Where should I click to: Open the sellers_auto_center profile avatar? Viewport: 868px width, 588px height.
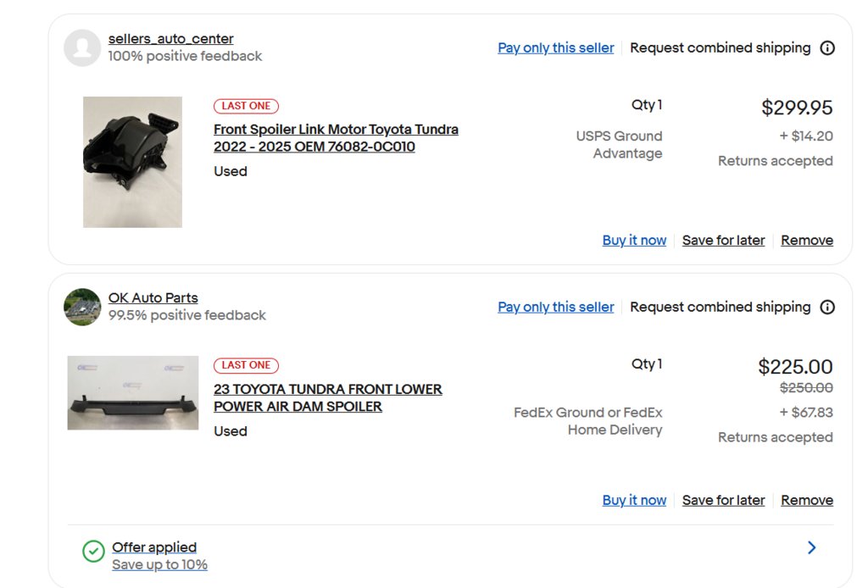(82, 47)
